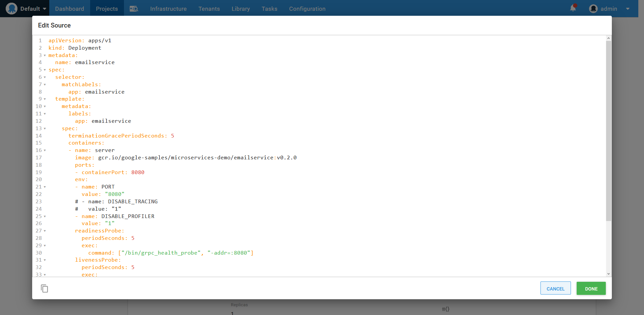Open the Infrastructure menu
Image resolution: width=644 pixels, height=315 pixels.
coord(169,9)
